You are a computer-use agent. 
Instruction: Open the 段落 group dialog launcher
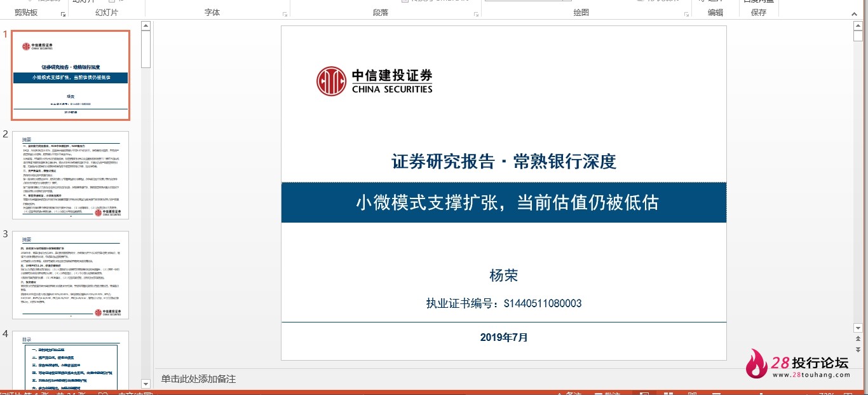(477, 14)
